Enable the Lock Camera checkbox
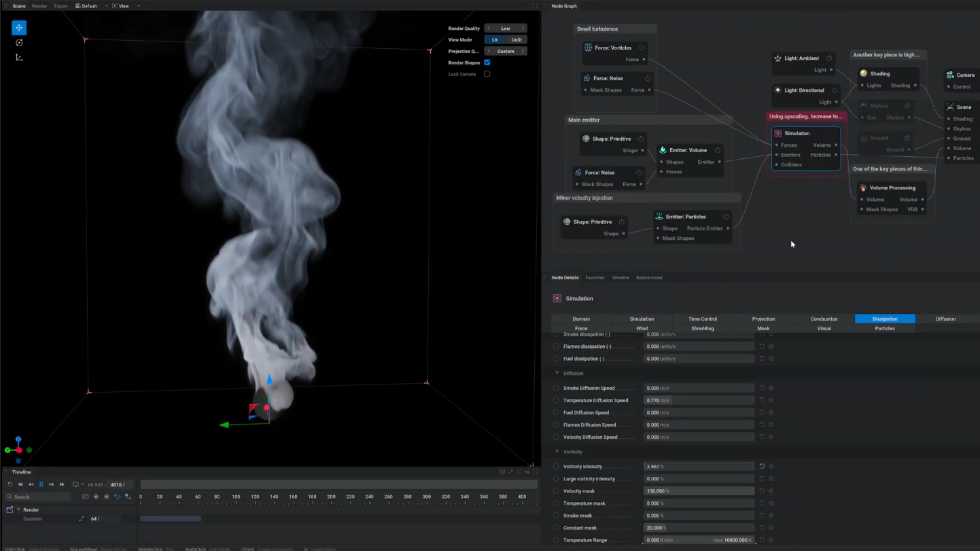This screenshot has height=551, width=980. (x=487, y=74)
